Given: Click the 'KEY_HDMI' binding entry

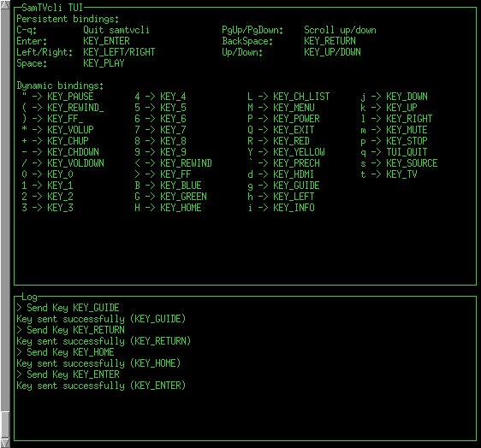Looking at the screenshot, I should [294, 174].
